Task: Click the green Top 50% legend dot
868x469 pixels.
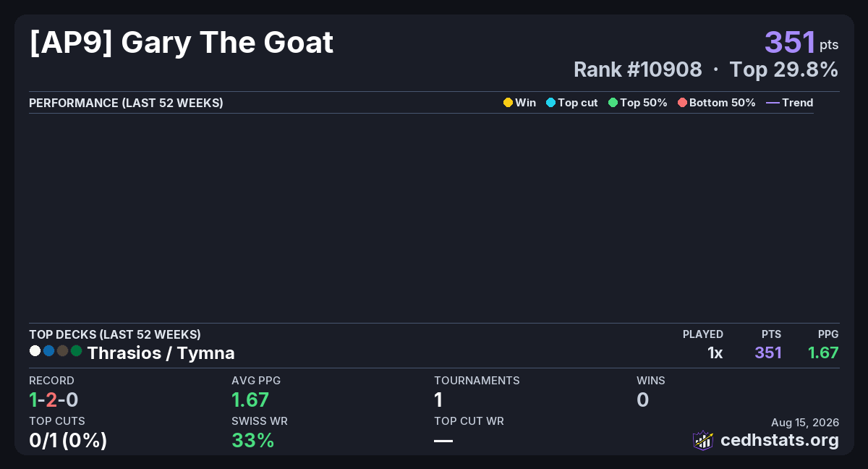Action: 613,103
